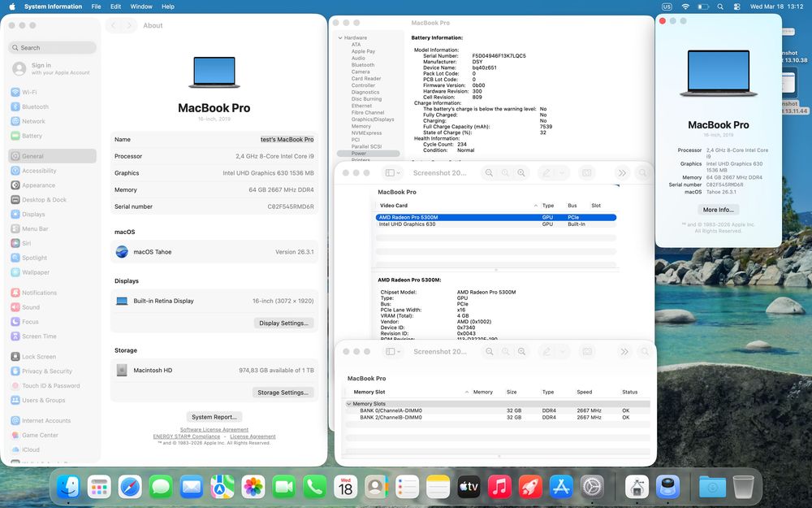Open the Software License Agreement link
Viewport: 812px width, 508px height.
coord(214,430)
